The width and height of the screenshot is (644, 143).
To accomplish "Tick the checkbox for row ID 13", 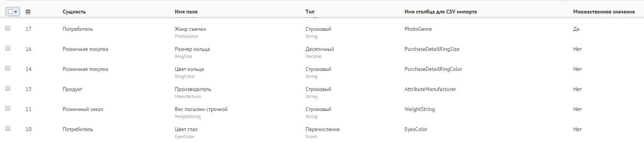I will click(8, 88).
